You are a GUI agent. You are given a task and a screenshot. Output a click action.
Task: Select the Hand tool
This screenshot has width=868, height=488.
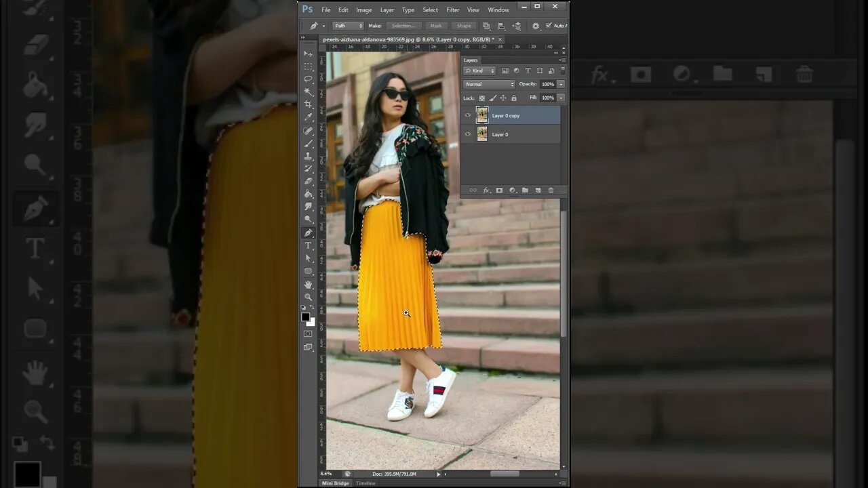coord(308,285)
